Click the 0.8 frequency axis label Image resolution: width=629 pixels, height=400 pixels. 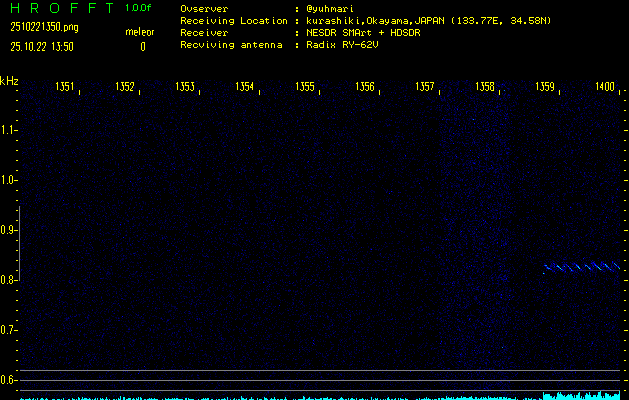7,280
